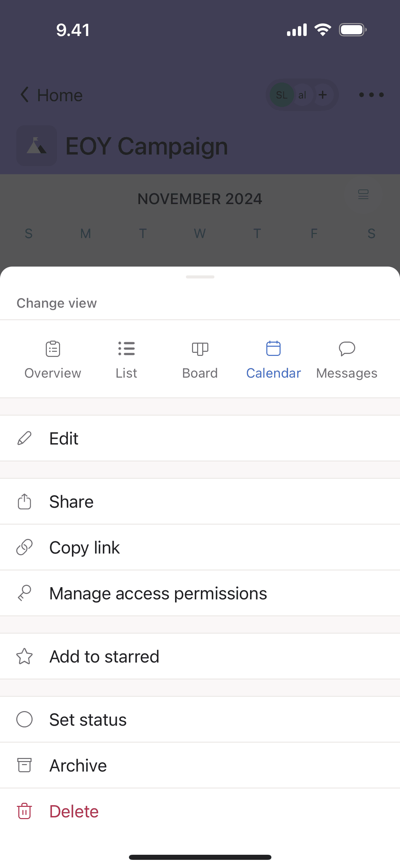Delete the project
This screenshot has width=400, height=868.
click(74, 811)
